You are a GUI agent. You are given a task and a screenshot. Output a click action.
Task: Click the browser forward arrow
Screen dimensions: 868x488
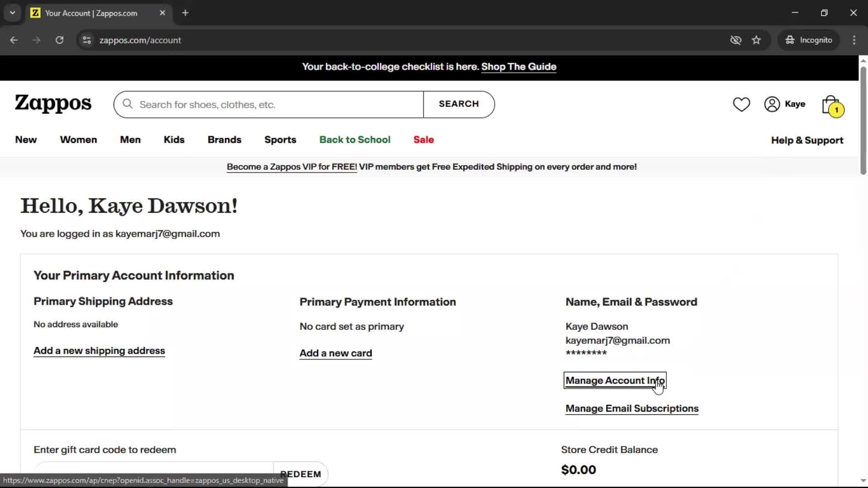click(37, 40)
